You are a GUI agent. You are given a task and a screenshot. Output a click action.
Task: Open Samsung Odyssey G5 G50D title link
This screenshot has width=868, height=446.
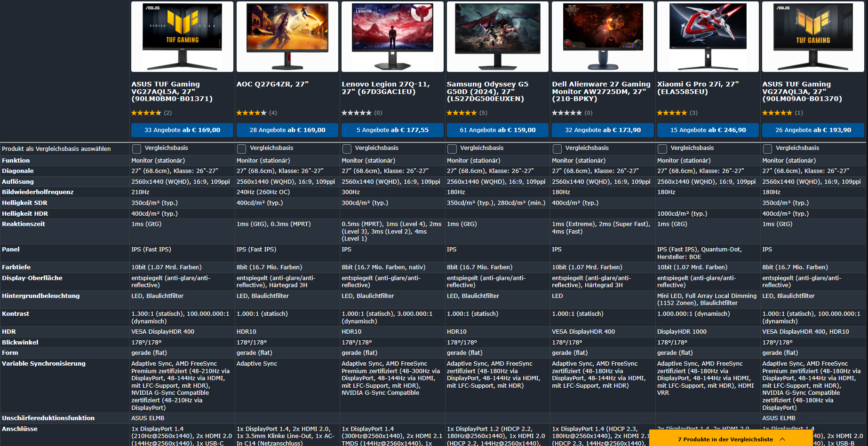pyautogui.click(x=487, y=92)
